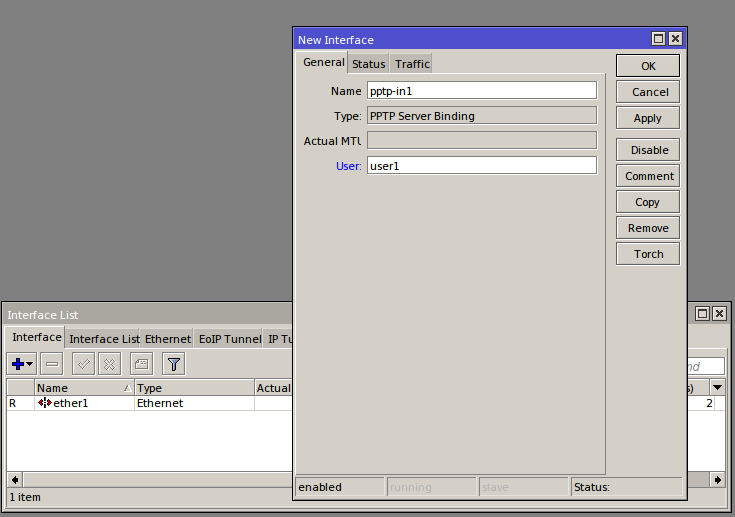
Task: Click the Comment note icon in toolbar
Action: click(x=141, y=365)
